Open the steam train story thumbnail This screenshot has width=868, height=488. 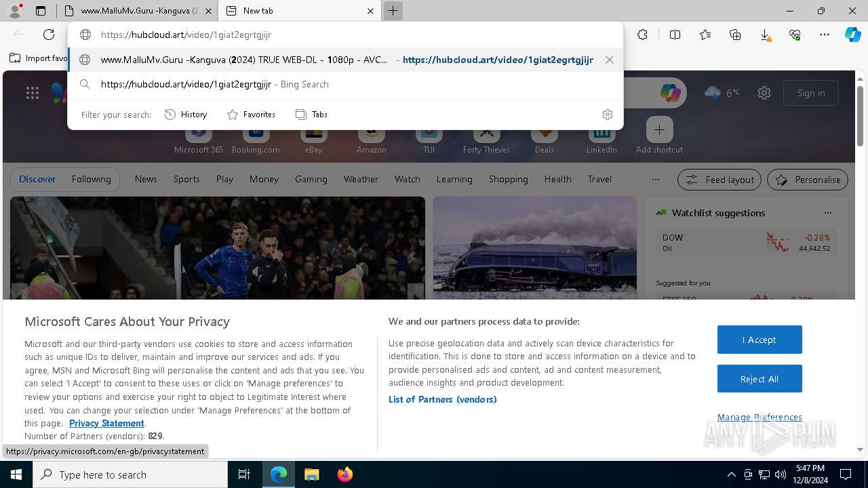coord(535,248)
